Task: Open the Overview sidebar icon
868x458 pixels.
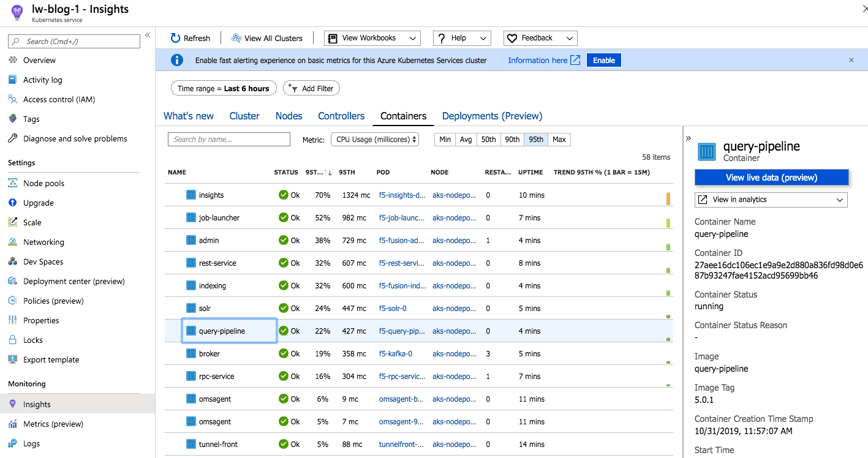Action: [x=13, y=60]
